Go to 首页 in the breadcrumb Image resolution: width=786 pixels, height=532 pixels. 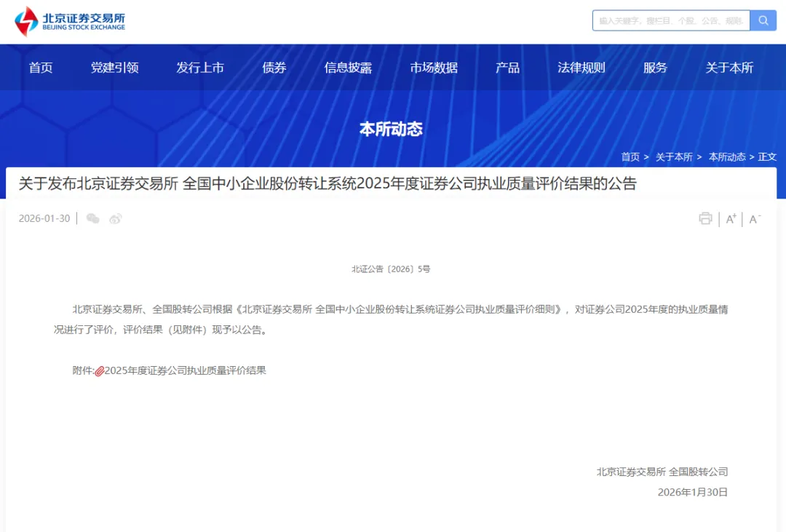pyautogui.click(x=630, y=157)
